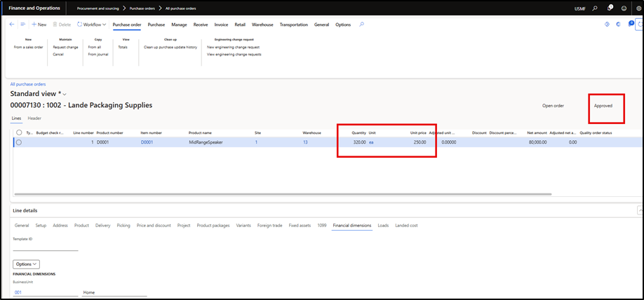The width and height of the screenshot is (644, 300).
Task: Collapse the Line details section
Action: pyautogui.click(x=639, y=210)
